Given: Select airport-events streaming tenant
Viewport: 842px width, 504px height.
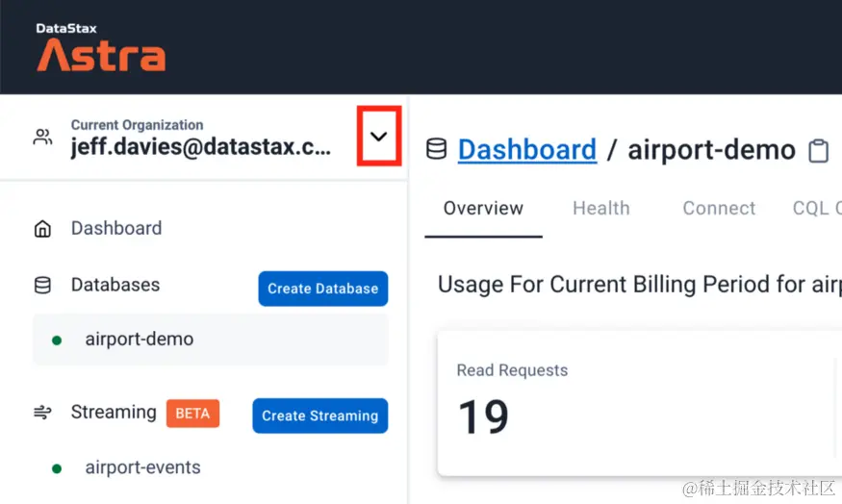Looking at the screenshot, I should pyautogui.click(x=142, y=468).
